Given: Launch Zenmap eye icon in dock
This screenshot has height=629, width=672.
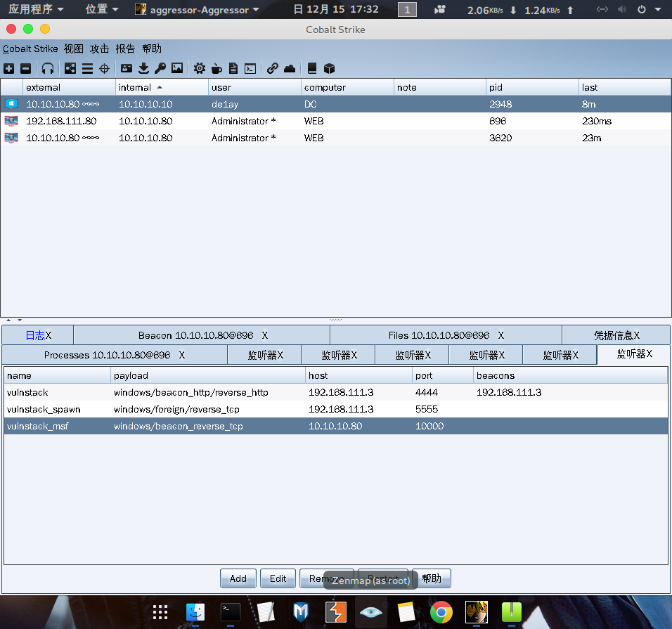Looking at the screenshot, I should [x=371, y=612].
